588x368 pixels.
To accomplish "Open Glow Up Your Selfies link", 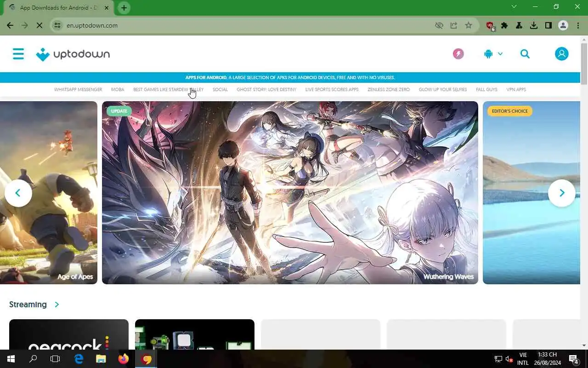I will click(x=443, y=90).
